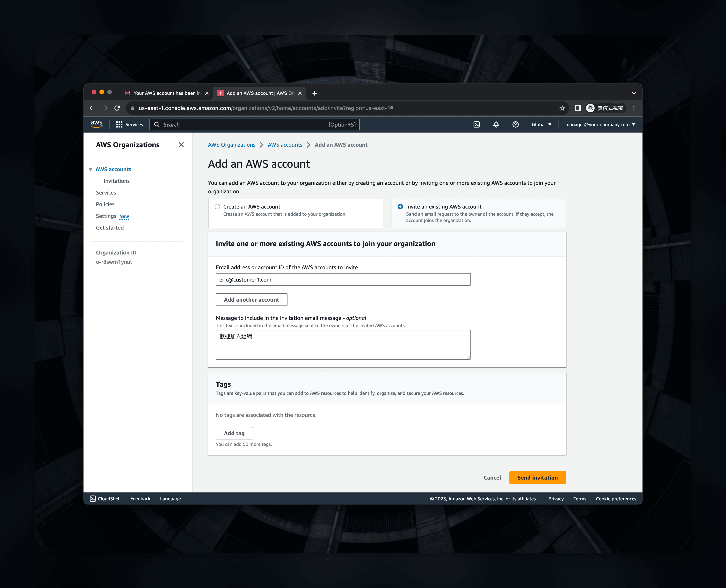Screen dimensions: 726x588
Task: Open Feedback in the footer
Action: point(140,499)
